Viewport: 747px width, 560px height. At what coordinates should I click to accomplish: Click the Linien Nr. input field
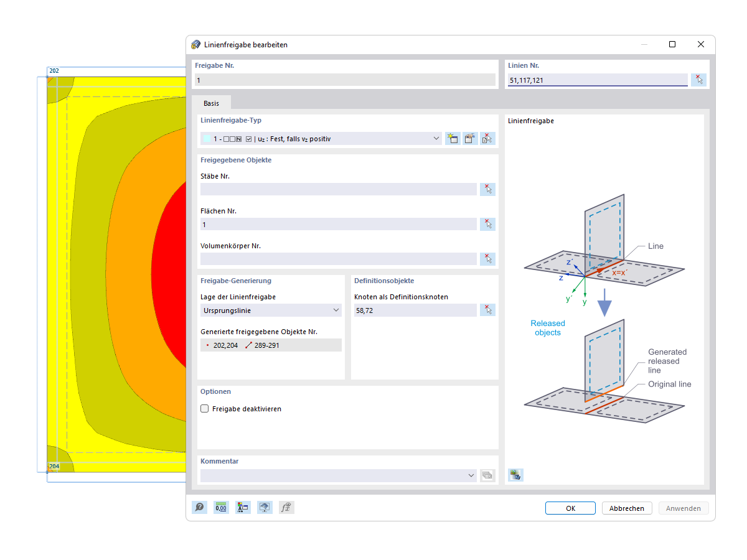[x=598, y=80]
